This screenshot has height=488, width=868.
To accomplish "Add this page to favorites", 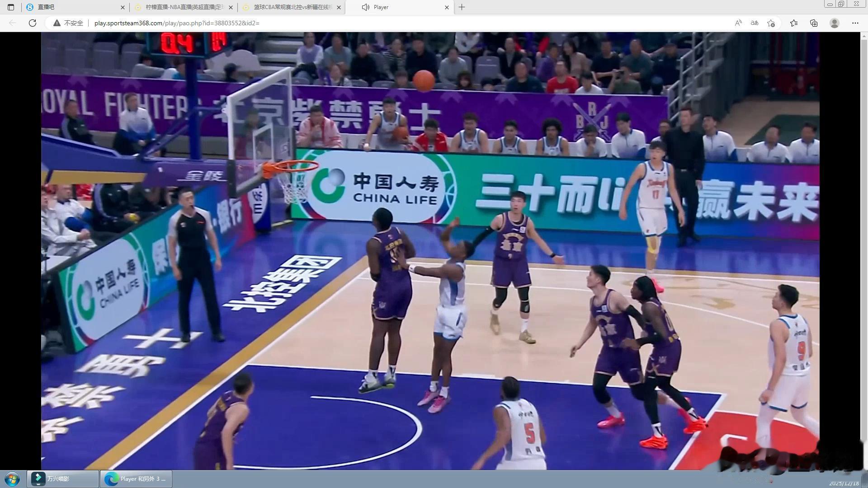I will (x=771, y=23).
